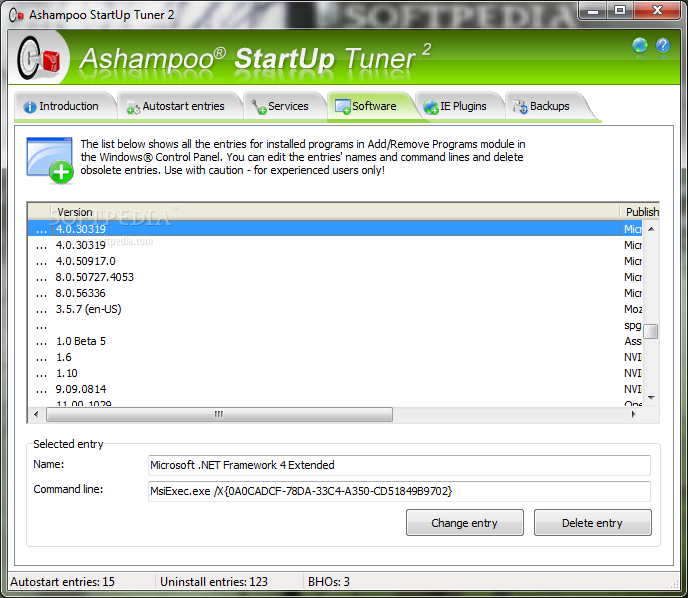
Task: Select the 3.5.7 (en-US) row
Action: 335,309
